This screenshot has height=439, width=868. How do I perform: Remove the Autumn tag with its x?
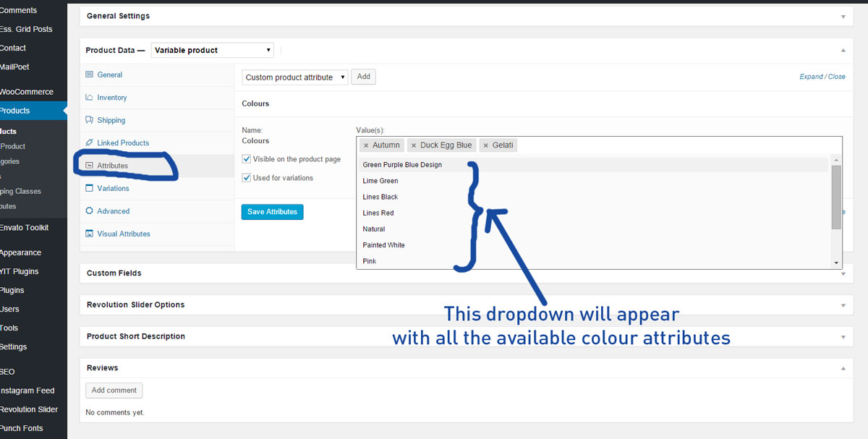tap(366, 145)
